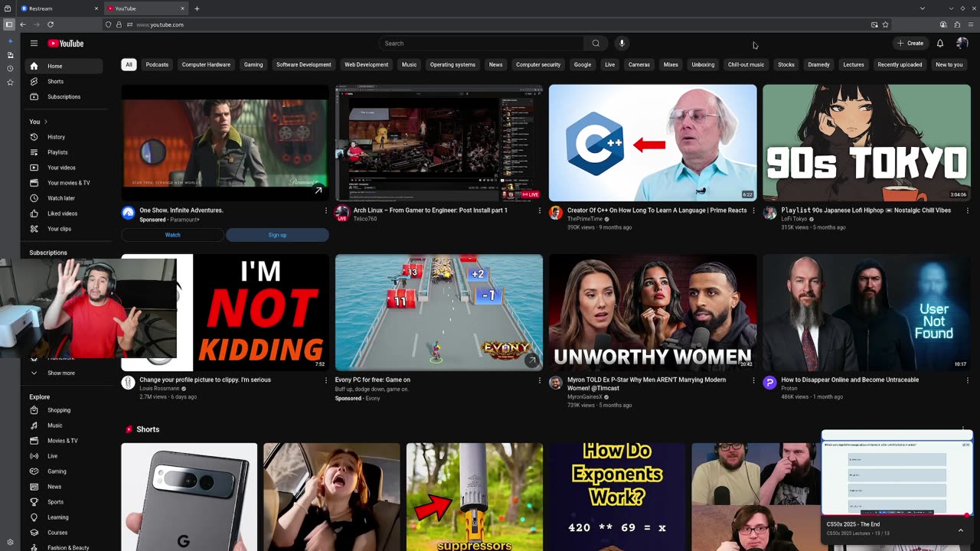Start voice search with the microphone
The width and height of the screenshot is (980, 551).
[622, 44]
